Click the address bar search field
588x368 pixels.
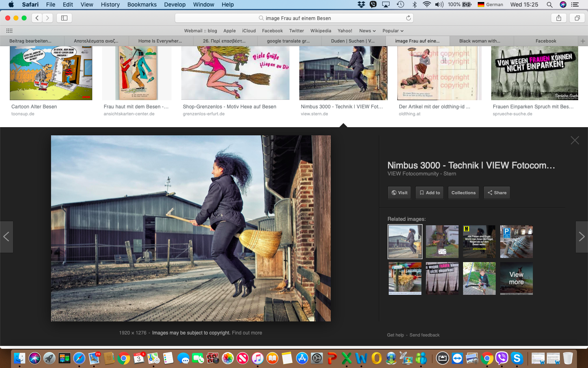[294, 18]
